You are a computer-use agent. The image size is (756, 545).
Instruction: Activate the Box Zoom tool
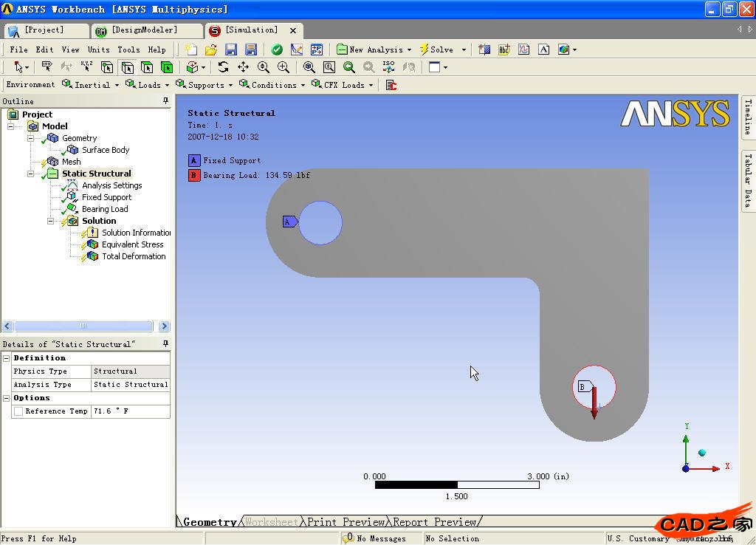point(283,67)
